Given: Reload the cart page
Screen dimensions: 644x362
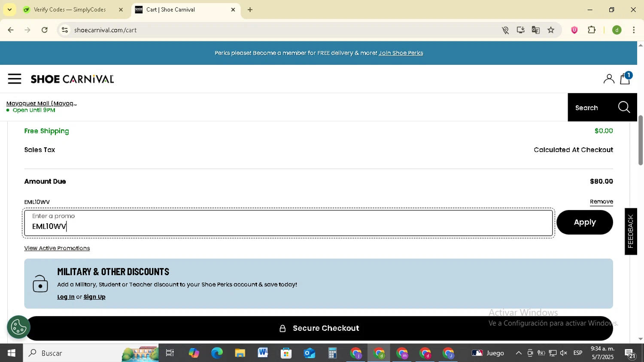Looking at the screenshot, I should [x=45, y=30].
